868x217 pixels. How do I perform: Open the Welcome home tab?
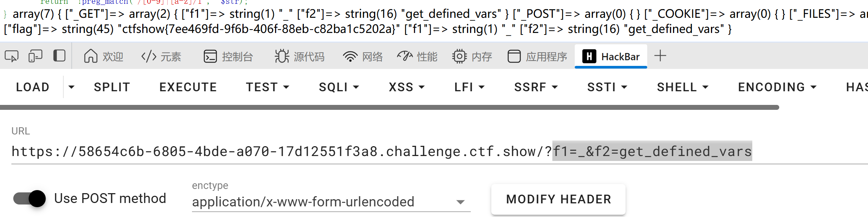click(103, 56)
